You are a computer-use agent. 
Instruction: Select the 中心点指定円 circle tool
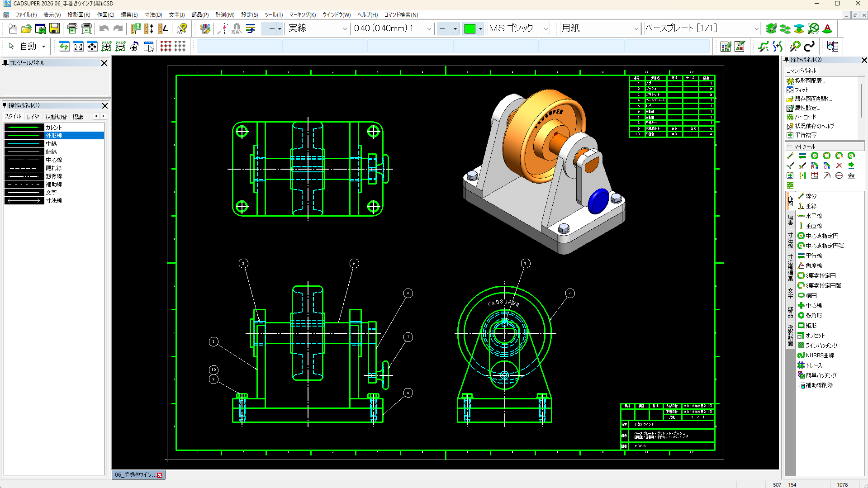coord(818,236)
